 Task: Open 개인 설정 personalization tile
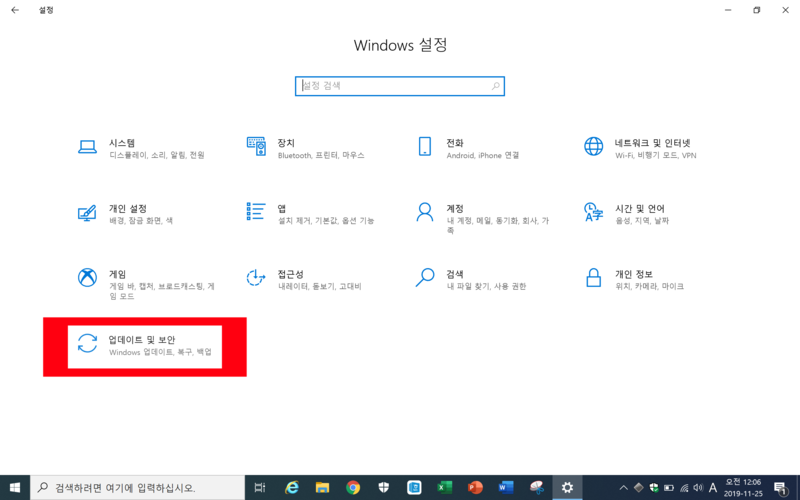(126, 214)
